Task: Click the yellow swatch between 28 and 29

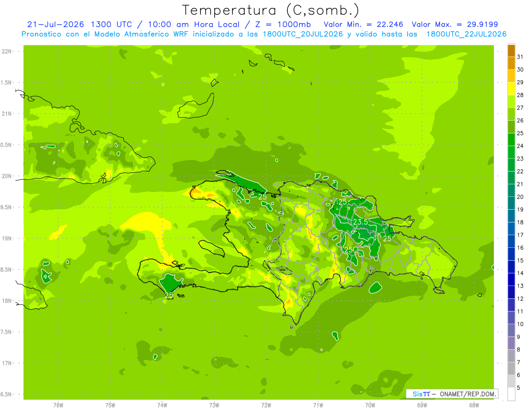Action: pos(511,89)
